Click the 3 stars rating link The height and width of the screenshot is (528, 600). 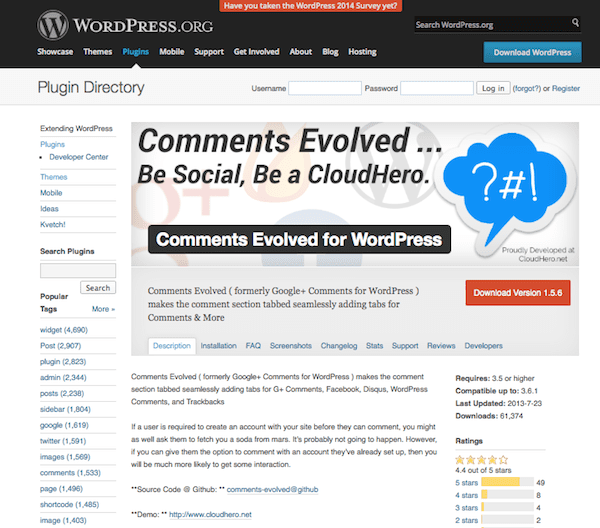point(466,508)
